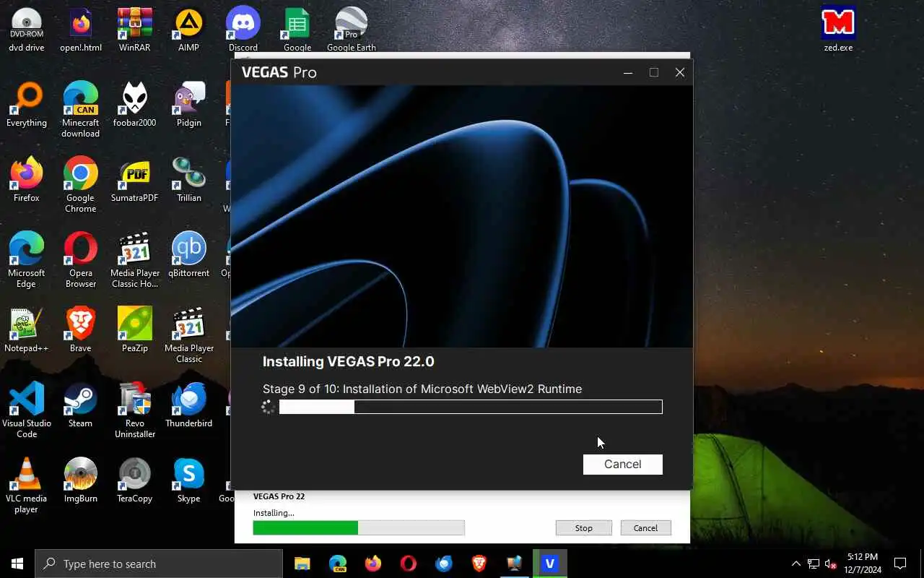The height and width of the screenshot is (578, 924).
Task: Open the Thunderbird desktop shortcut
Action: click(189, 405)
